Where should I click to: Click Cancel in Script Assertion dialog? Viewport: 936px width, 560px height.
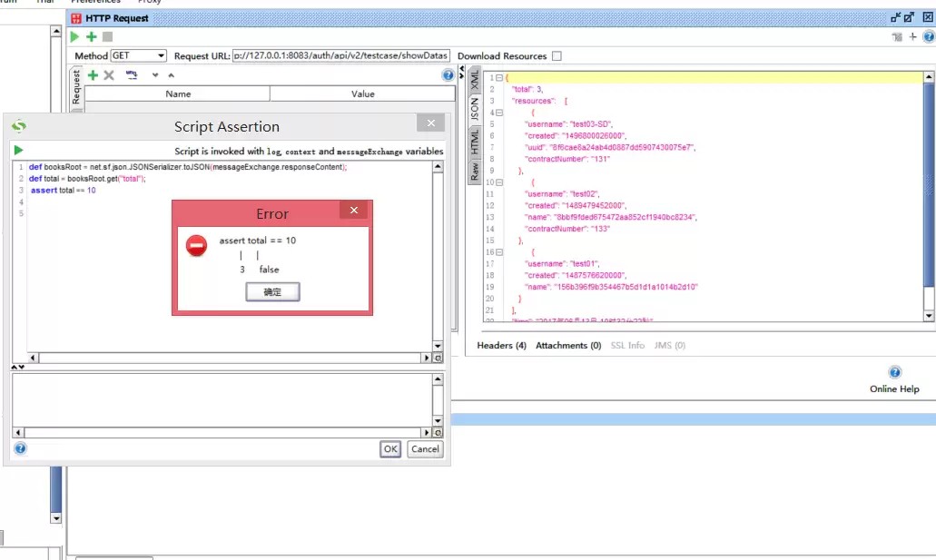[425, 449]
